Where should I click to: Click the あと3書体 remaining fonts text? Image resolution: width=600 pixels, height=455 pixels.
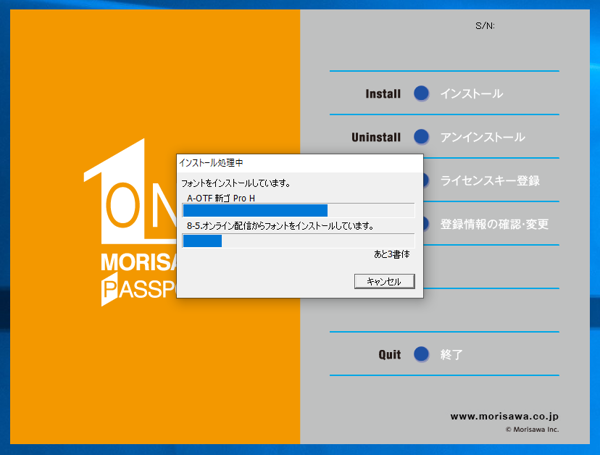[391, 254]
